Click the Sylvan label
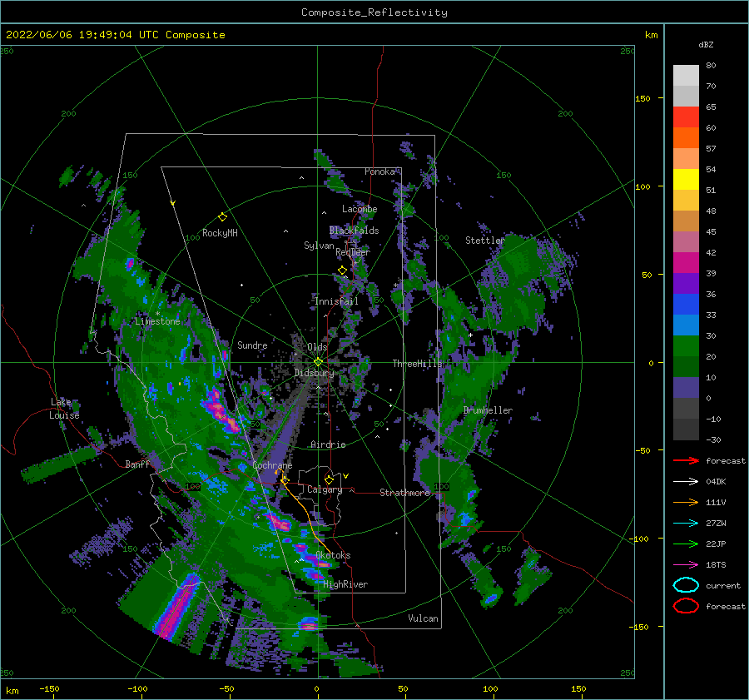 pos(319,246)
